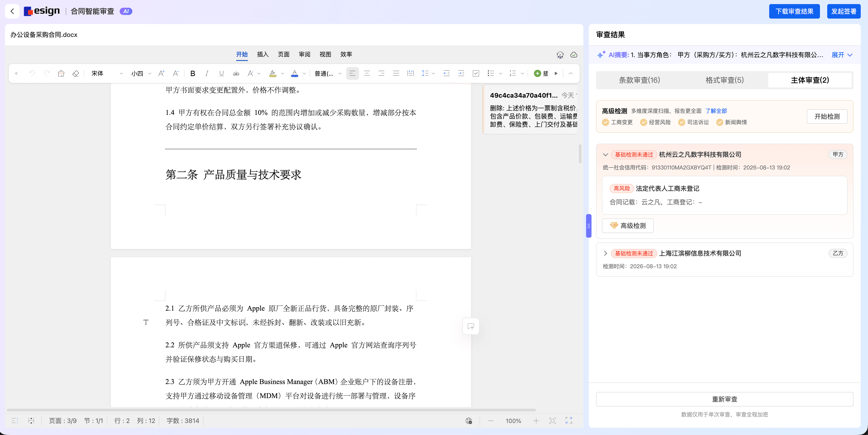Expand 上海江滨柳信息技术有限公司 card chevron
Viewport: 868px width, 435px height.
pyautogui.click(x=606, y=253)
